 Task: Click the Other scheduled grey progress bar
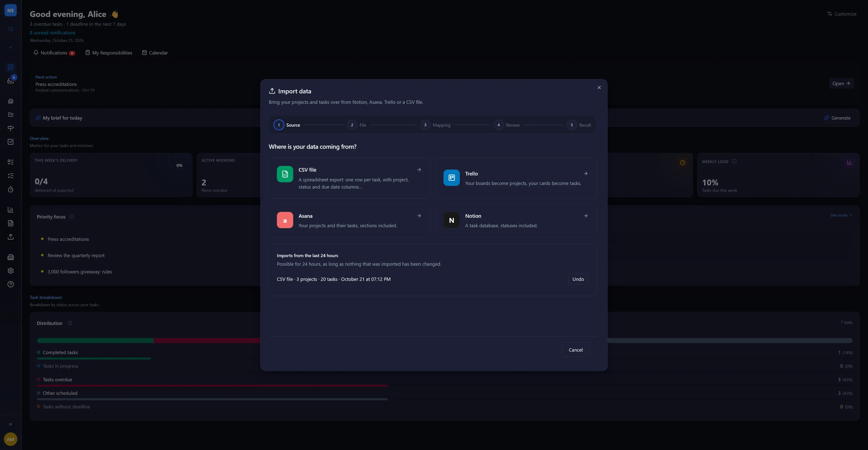pos(212,399)
